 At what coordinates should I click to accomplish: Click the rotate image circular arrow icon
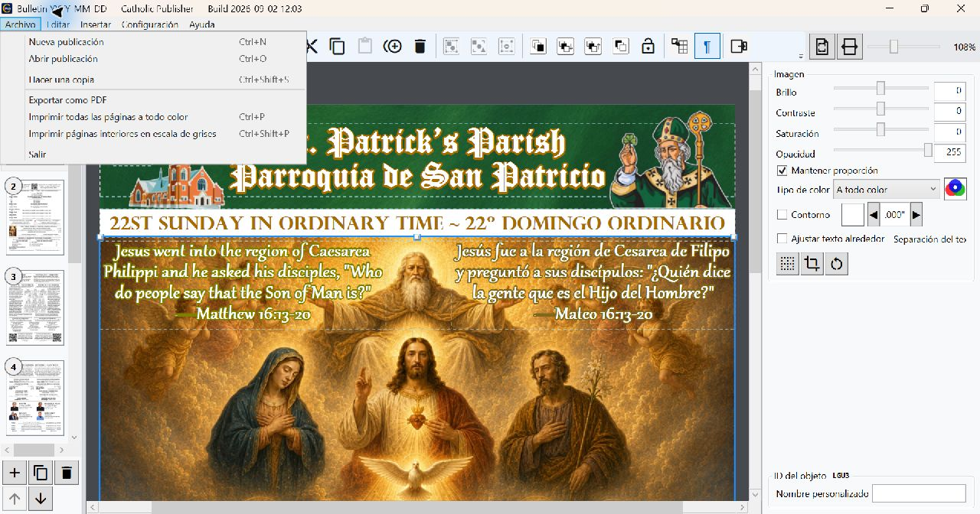(837, 264)
